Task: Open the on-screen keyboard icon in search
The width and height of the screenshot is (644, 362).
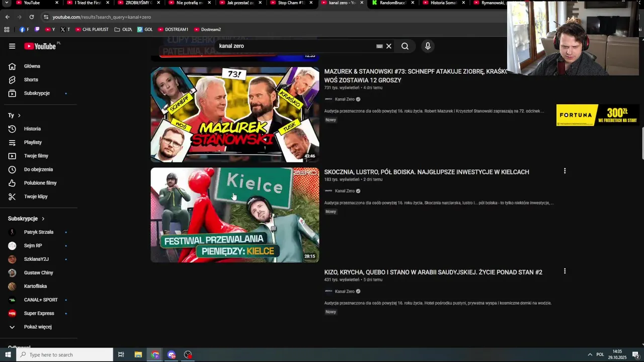Action: pos(379,46)
